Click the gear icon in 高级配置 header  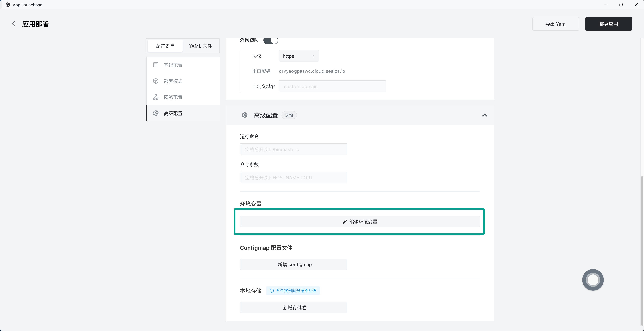[x=245, y=115]
